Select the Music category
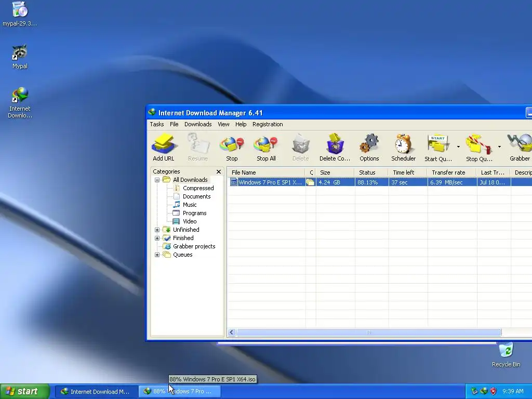532x399 pixels. point(190,205)
